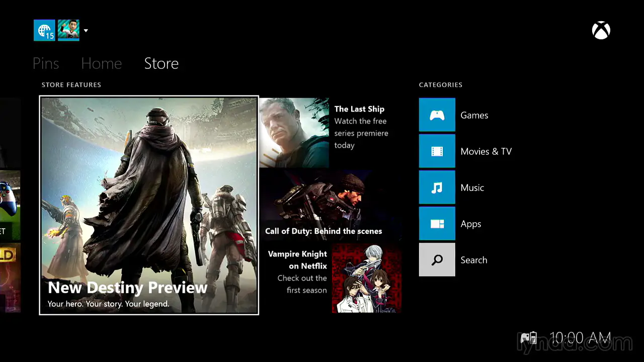Open the Movies & TV category label

coord(486,151)
